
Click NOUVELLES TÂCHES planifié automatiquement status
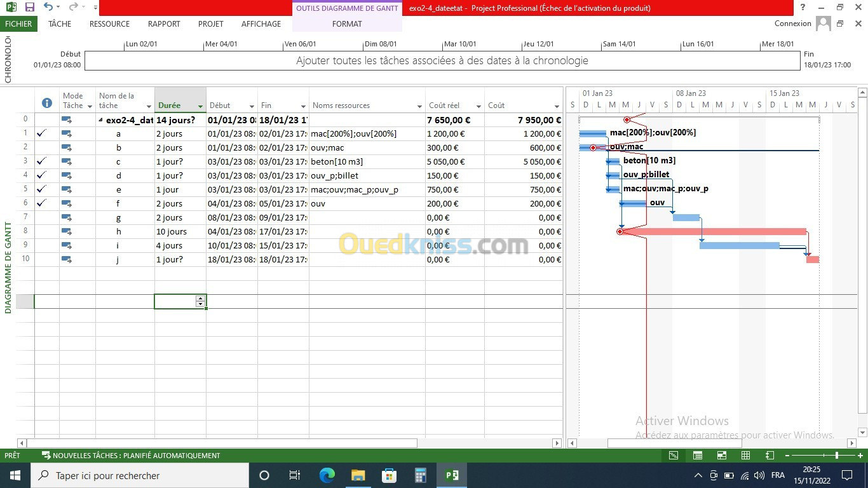[131, 456]
